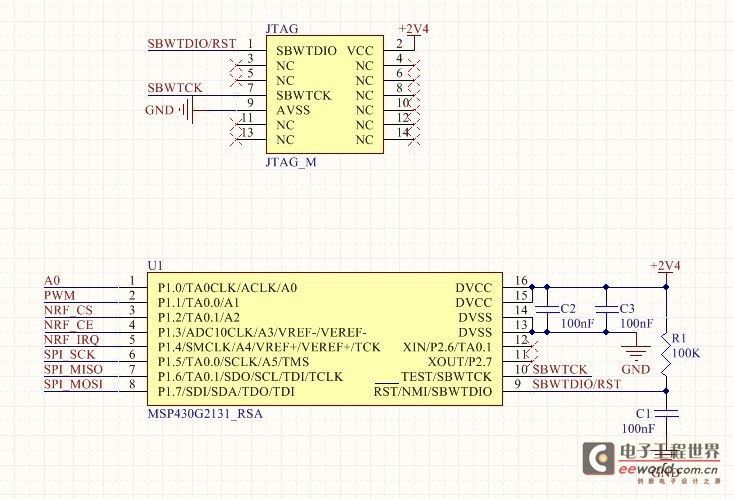Click the XIN/P2.6/TA0.1 pin name

(x=447, y=347)
